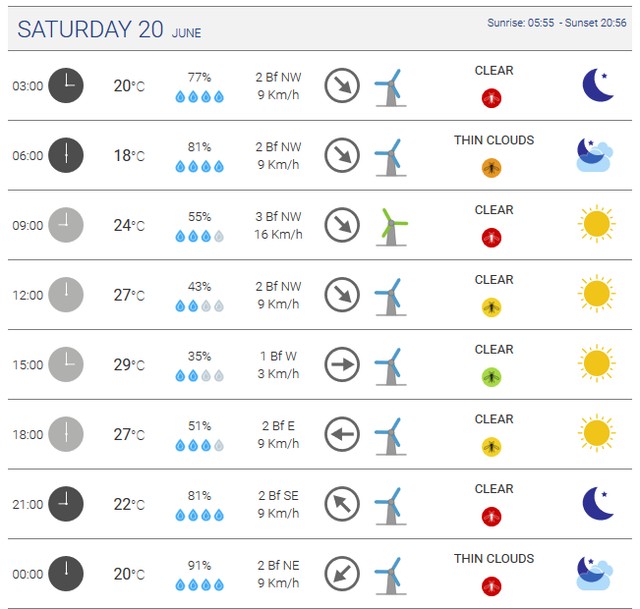Click the east wind arrow at 18:00
The height and width of the screenshot is (609, 640).
342,434
